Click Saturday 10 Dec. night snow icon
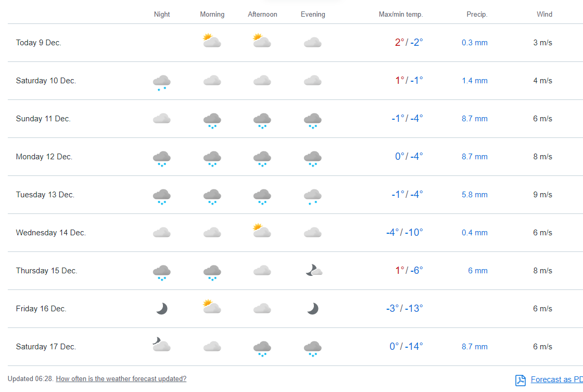The height and width of the screenshot is (392, 583). pos(162,82)
